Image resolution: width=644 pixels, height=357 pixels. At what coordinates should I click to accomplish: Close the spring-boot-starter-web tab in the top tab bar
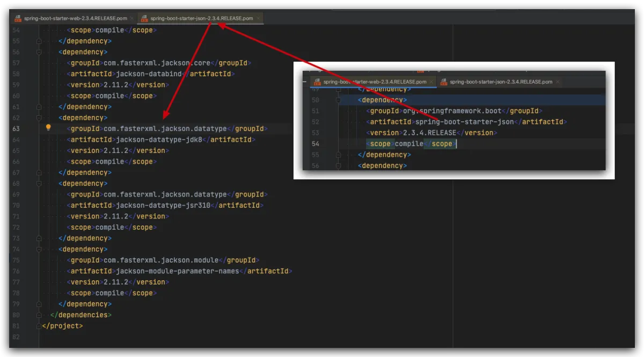[132, 18]
